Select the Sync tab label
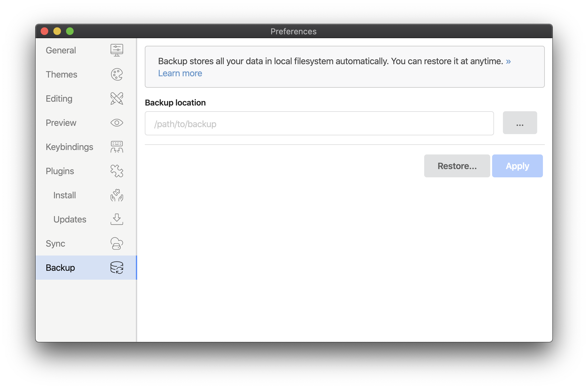This screenshot has width=588, height=389. [55, 243]
